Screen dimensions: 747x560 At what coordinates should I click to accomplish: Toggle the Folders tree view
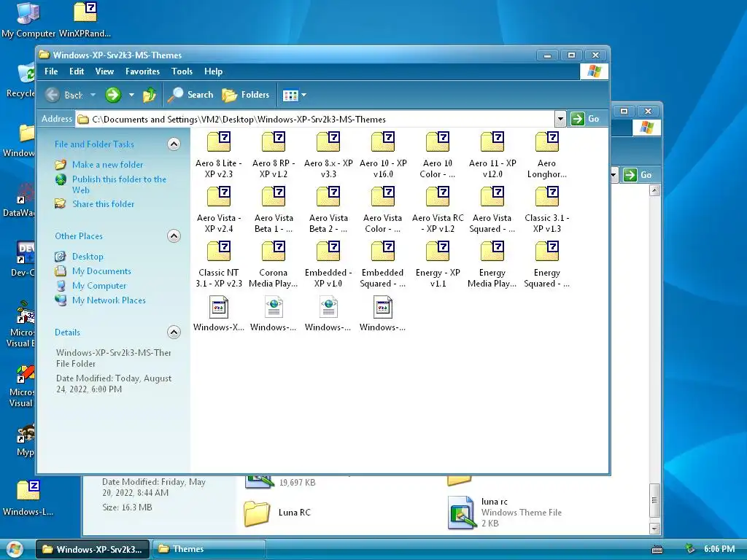(x=246, y=95)
